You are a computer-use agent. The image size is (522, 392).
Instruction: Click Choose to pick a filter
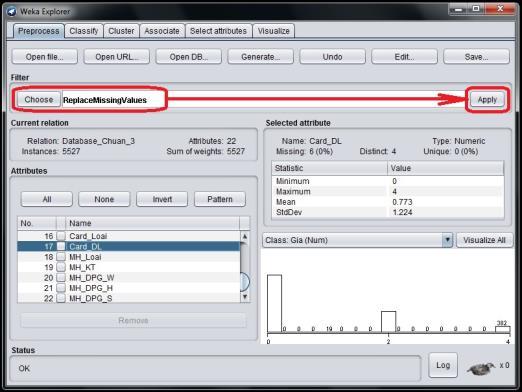point(39,100)
